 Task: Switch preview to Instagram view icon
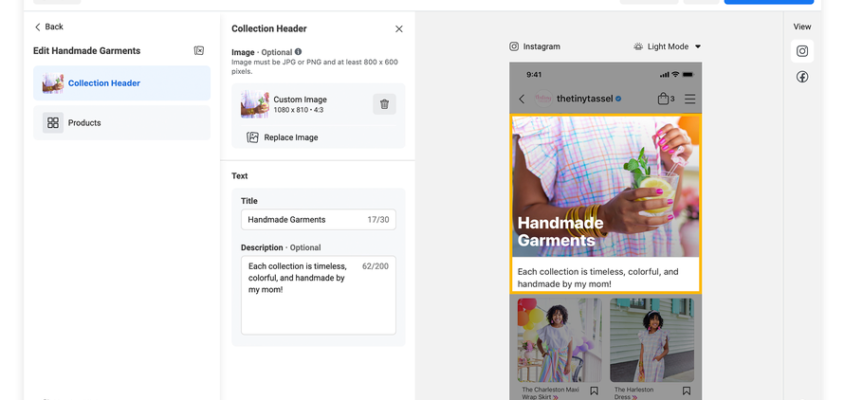coord(802,51)
